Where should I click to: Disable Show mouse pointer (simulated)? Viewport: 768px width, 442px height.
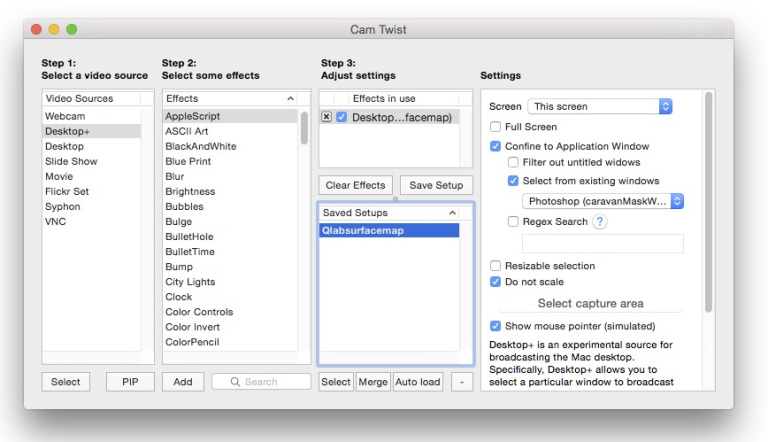[495, 326]
